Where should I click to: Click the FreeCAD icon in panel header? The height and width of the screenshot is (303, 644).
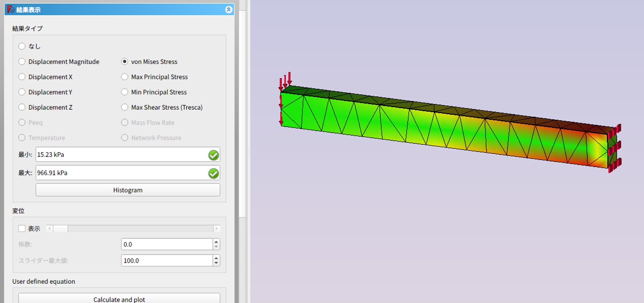click(11, 9)
